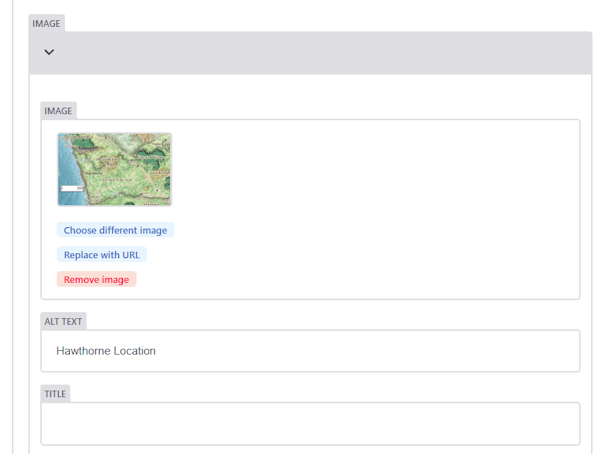This screenshot has width=600, height=454.
Task: Collapse the Image section using the chevron
Action: tap(48, 52)
